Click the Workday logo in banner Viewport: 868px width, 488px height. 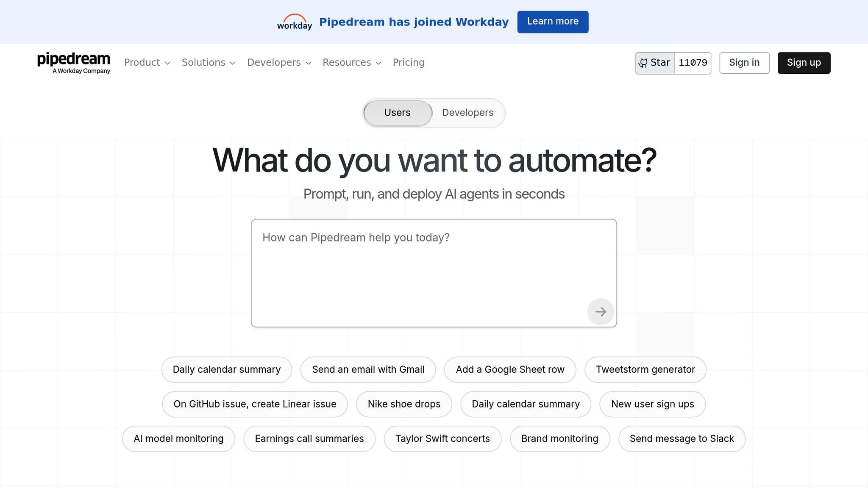point(294,22)
